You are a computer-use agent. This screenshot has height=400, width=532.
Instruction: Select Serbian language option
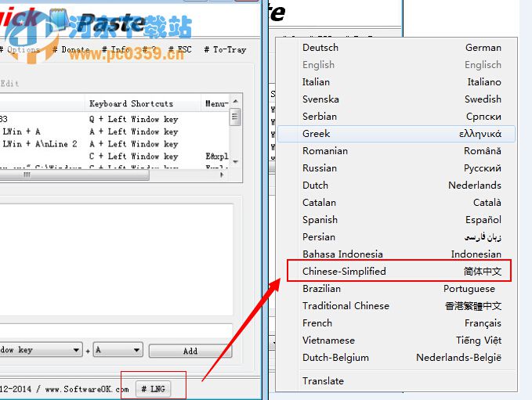click(396, 117)
